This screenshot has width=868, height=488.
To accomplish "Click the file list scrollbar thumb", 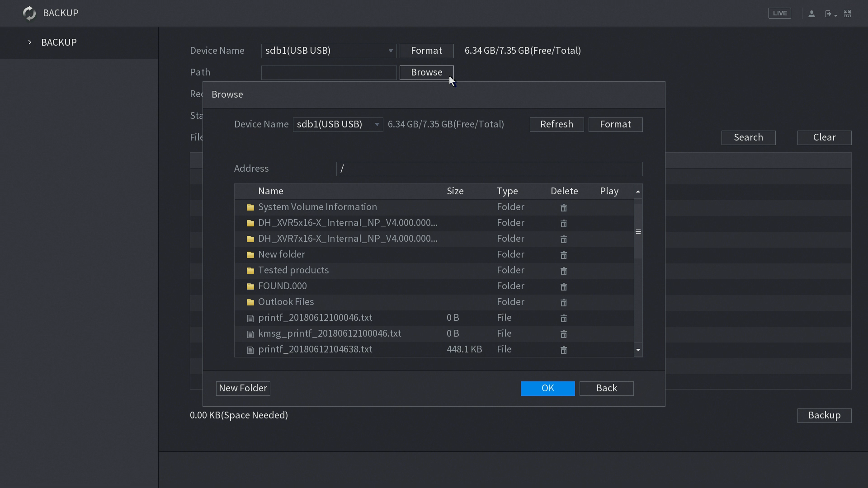I will (638, 231).
